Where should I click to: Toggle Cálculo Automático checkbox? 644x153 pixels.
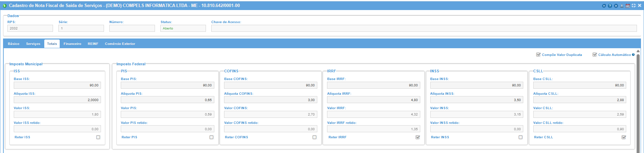tap(594, 55)
